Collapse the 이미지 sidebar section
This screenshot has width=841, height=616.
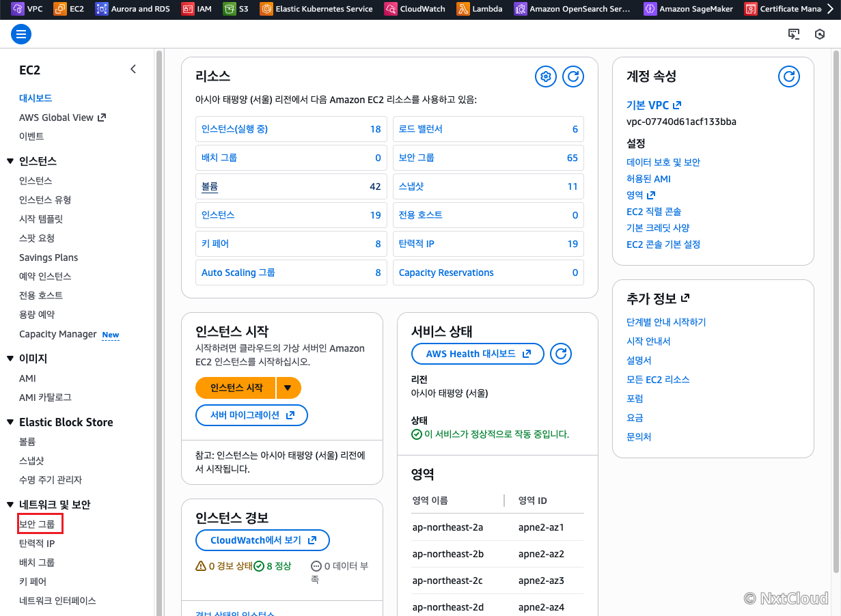point(10,359)
